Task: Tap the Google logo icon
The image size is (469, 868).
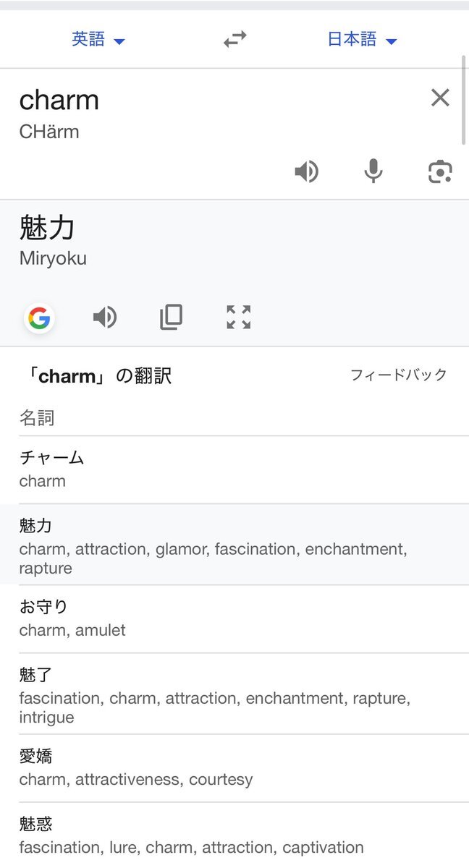Action: click(39, 318)
